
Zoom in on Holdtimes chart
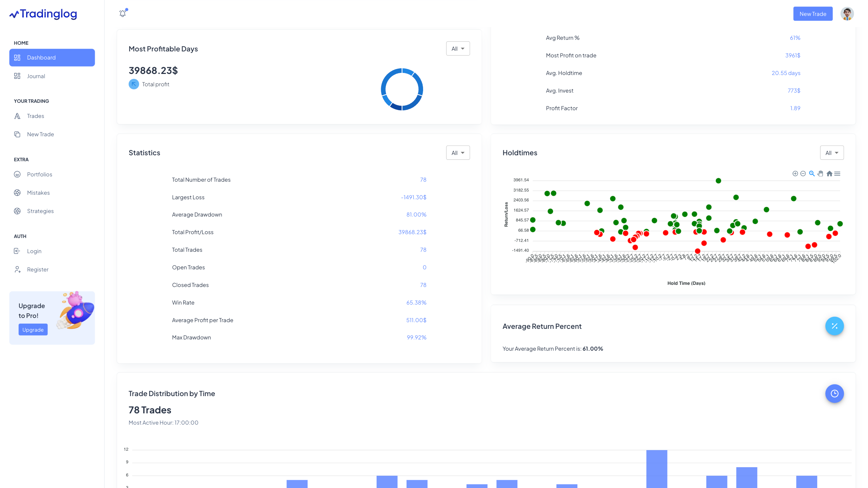(x=795, y=174)
